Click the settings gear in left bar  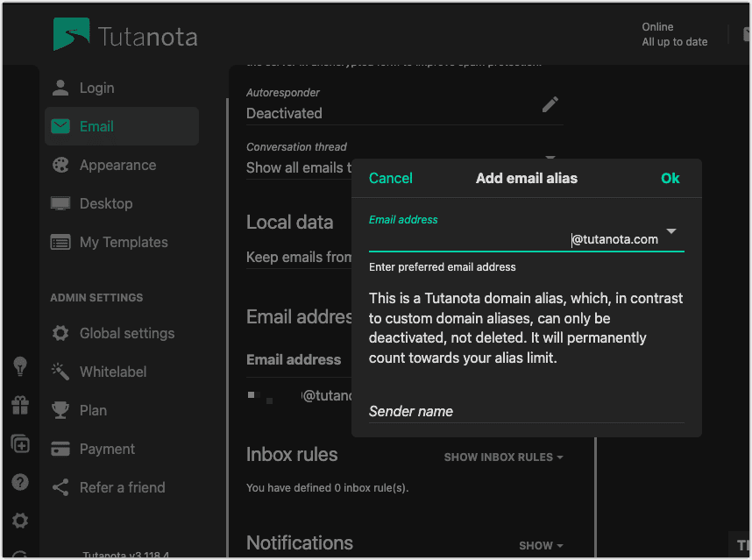click(20, 521)
